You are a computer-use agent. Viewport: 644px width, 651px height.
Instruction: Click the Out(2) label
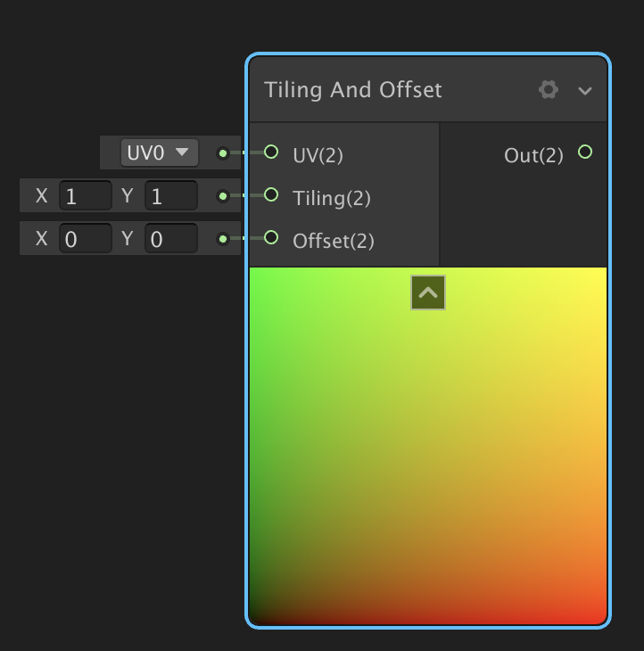pos(533,156)
